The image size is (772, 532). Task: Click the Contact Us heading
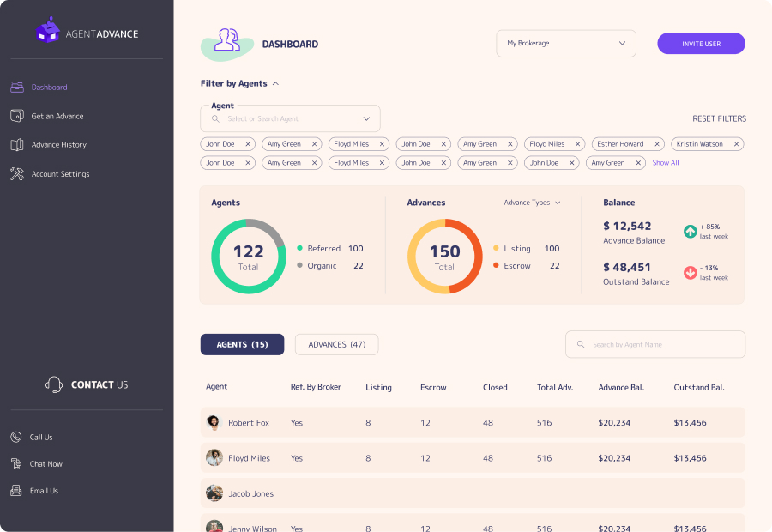(x=100, y=384)
